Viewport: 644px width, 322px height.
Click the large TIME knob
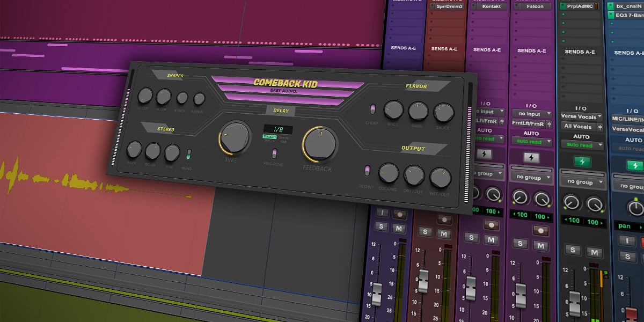click(x=235, y=136)
